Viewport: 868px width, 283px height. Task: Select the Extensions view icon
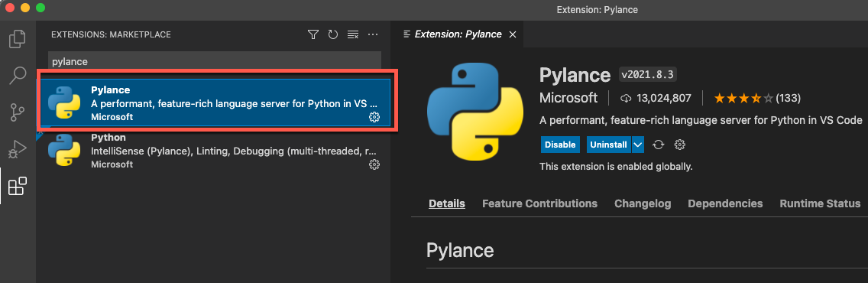tap(17, 186)
